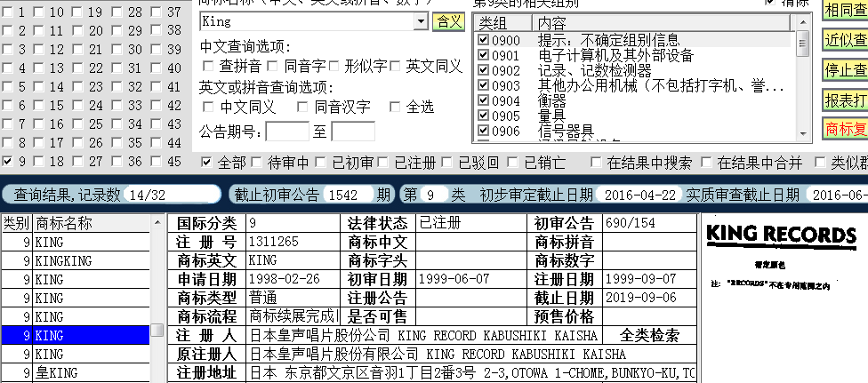Click the 内容 column header
Viewport: 868px width, 383px height.
[662, 23]
